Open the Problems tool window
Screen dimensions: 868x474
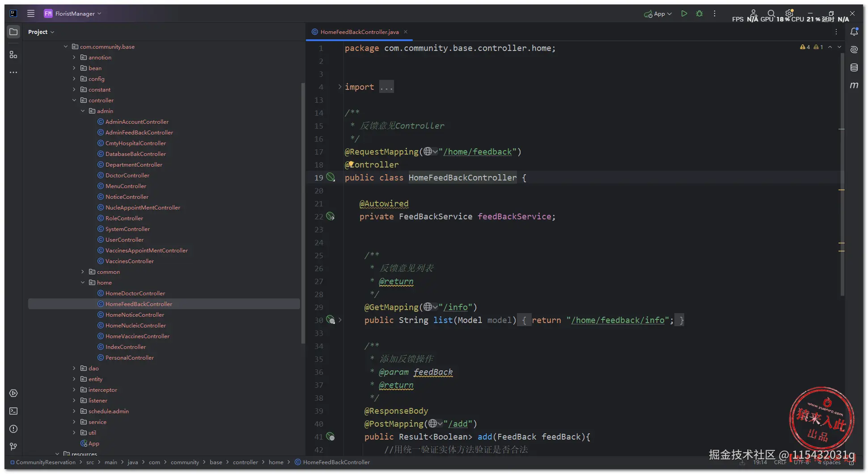coord(13,429)
